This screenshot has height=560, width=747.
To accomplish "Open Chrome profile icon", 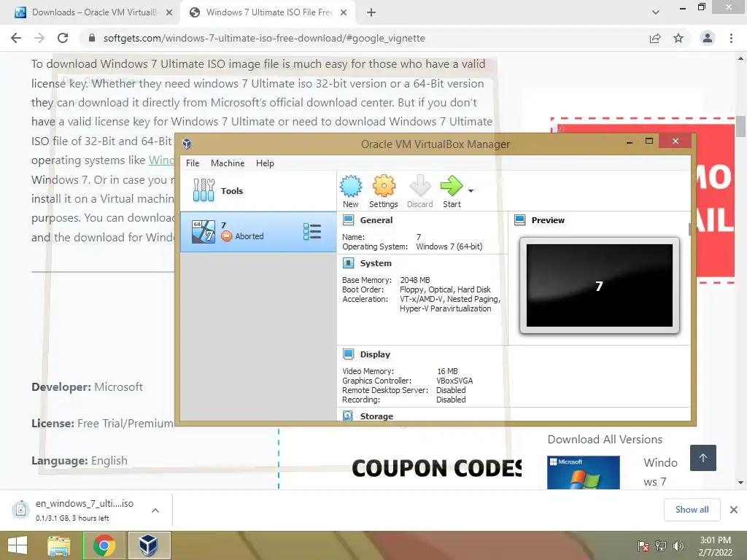I will pyautogui.click(x=708, y=38).
